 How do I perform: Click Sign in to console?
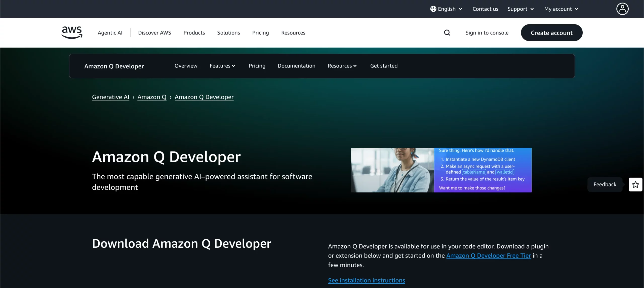point(487,33)
